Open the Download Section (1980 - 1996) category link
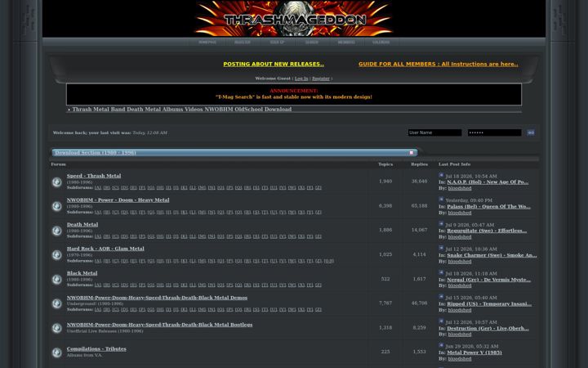Viewport: 588px width, 368px height. pos(96,152)
